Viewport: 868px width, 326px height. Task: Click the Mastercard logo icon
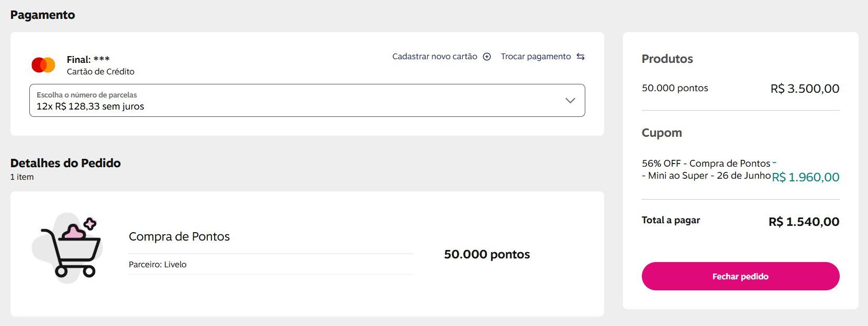coord(43,65)
